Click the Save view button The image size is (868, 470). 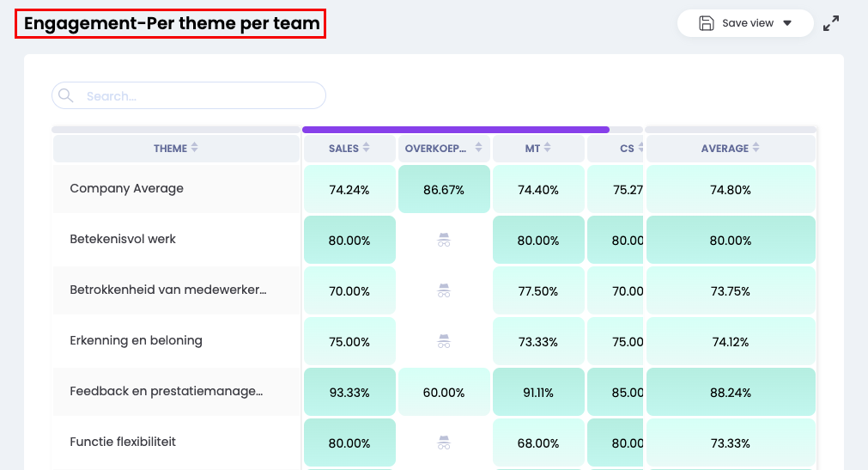[745, 23]
